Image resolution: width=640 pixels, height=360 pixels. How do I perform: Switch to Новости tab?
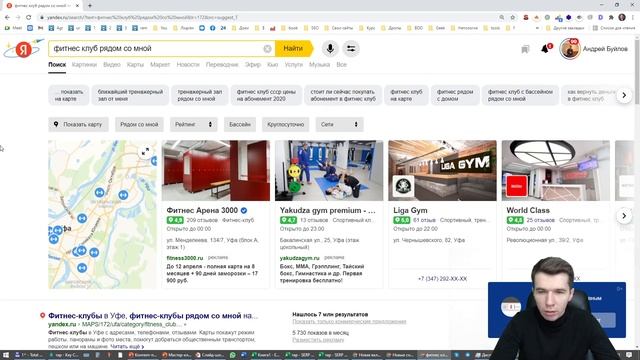coord(188,65)
